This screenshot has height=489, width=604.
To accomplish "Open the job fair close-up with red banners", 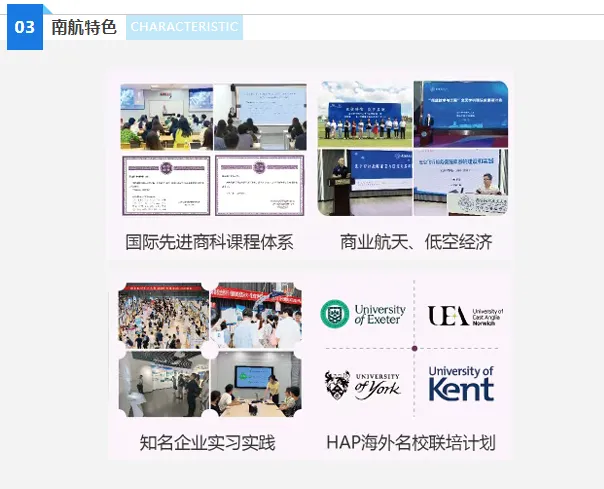I will [256, 316].
